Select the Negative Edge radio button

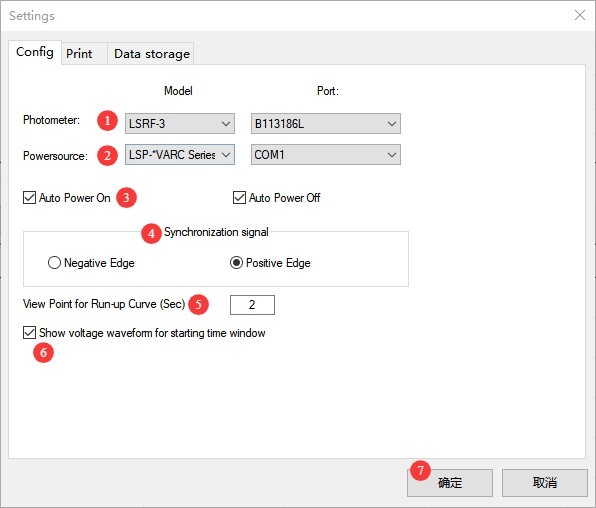54,263
